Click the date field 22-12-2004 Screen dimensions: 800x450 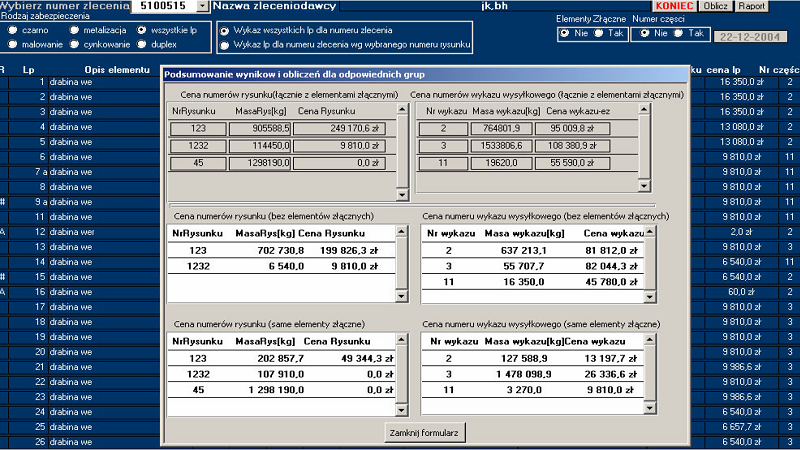pos(750,37)
